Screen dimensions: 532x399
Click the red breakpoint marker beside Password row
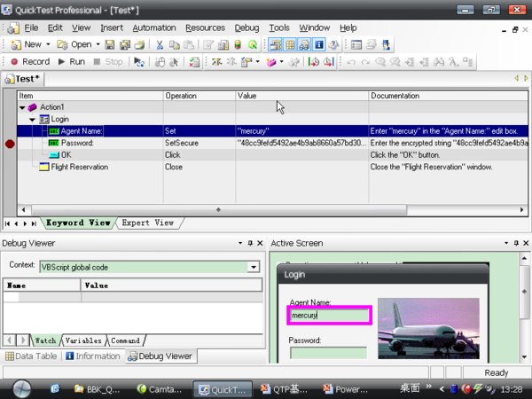coord(10,143)
